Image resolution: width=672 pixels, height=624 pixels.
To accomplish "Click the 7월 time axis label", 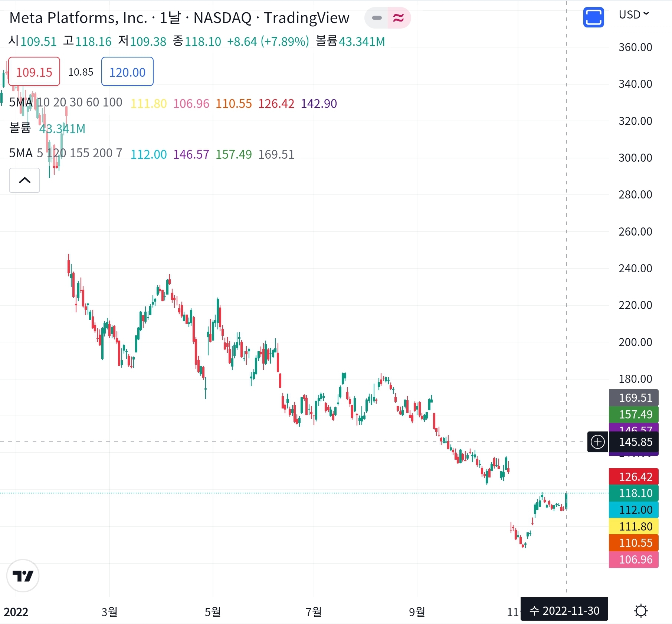I will 314,612.
